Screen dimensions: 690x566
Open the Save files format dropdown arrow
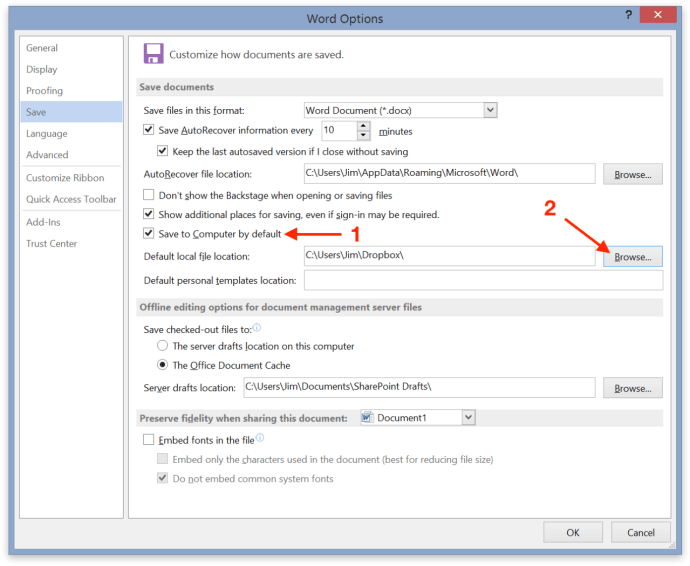click(490, 110)
